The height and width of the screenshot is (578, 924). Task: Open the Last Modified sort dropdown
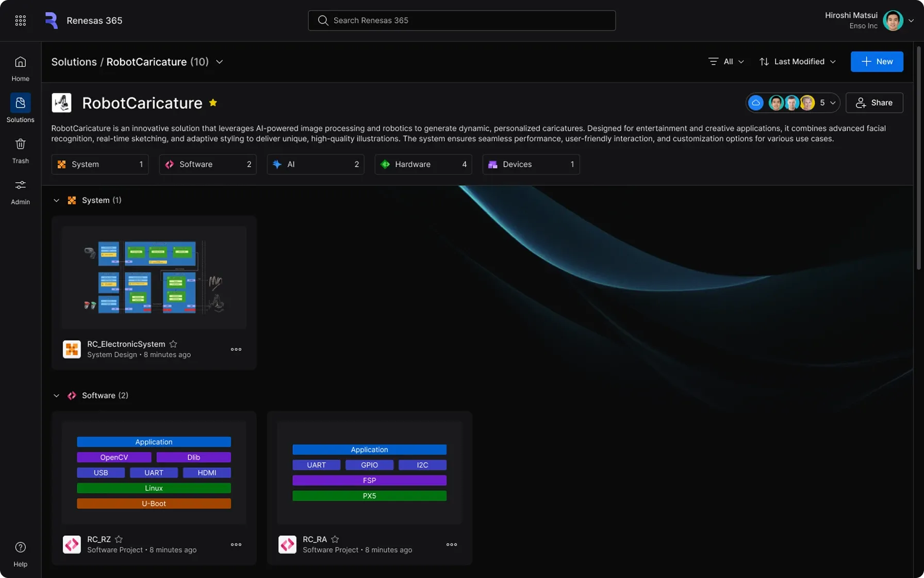pyautogui.click(x=797, y=61)
